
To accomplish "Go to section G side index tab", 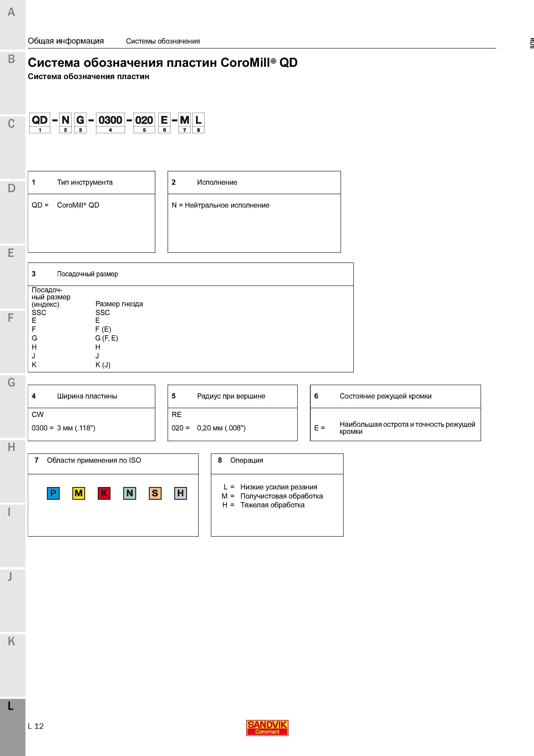I will (12, 406).
